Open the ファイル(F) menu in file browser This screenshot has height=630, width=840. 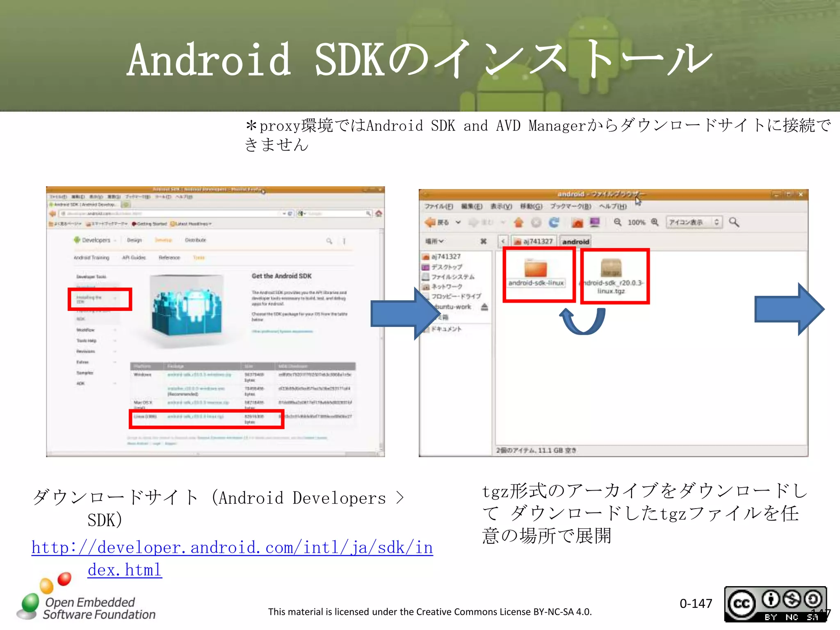[x=438, y=206]
